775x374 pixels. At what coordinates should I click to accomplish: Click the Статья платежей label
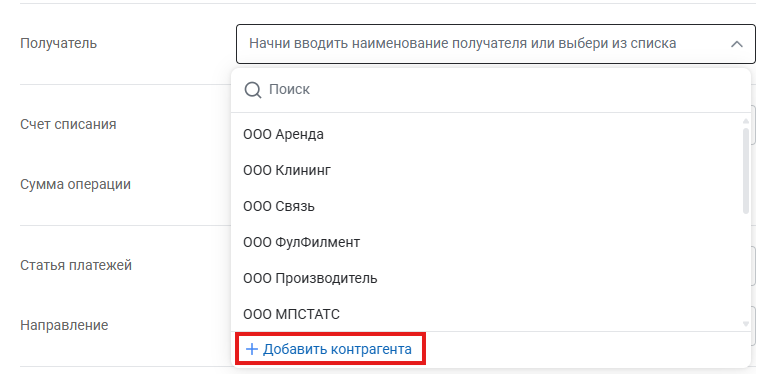click(76, 265)
